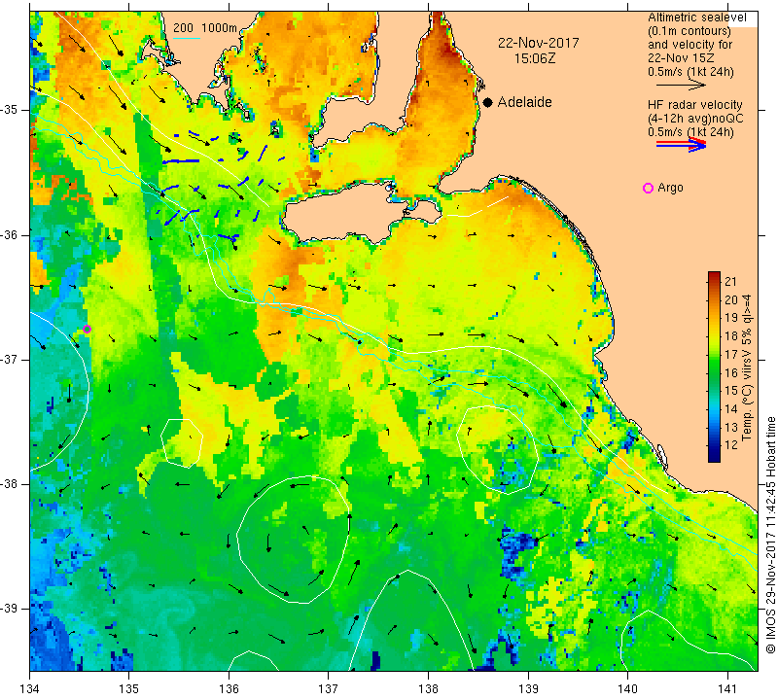Click the red-blue HF radar legend arrow
778x700 pixels.
point(681,145)
